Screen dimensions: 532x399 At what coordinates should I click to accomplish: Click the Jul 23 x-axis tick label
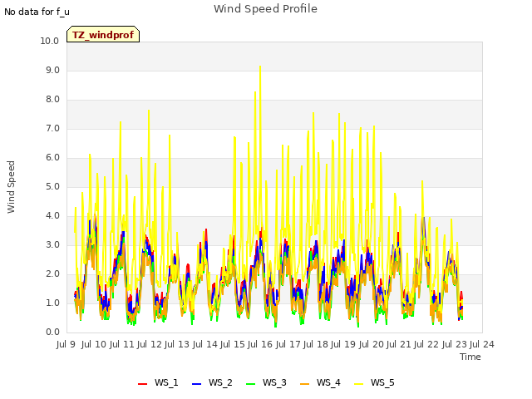tap(454, 344)
